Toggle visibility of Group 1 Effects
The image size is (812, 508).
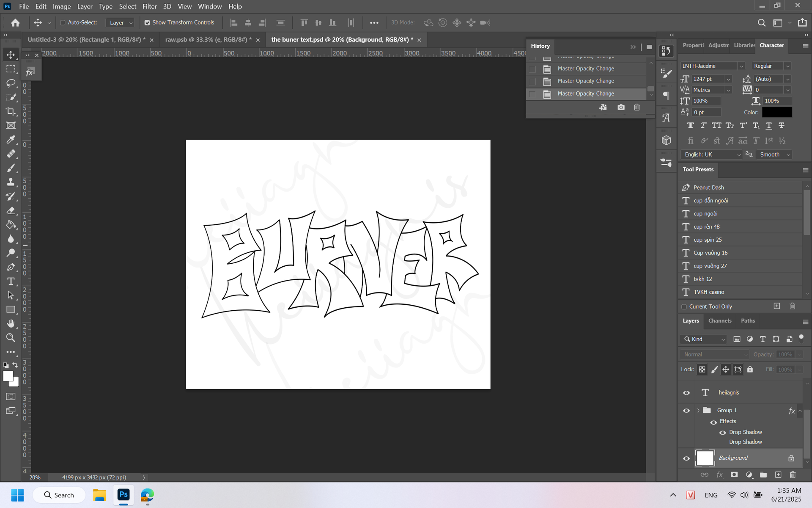point(713,422)
